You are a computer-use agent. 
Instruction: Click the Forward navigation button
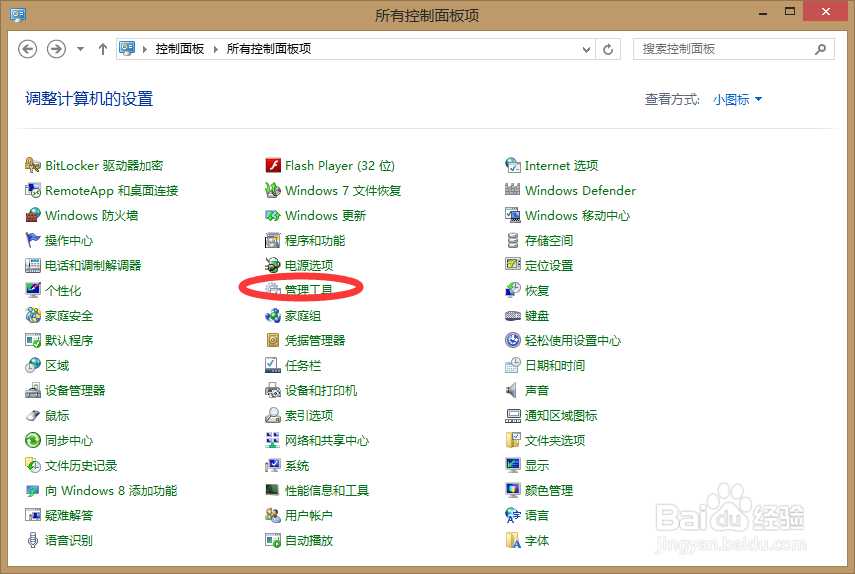click(x=56, y=49)
